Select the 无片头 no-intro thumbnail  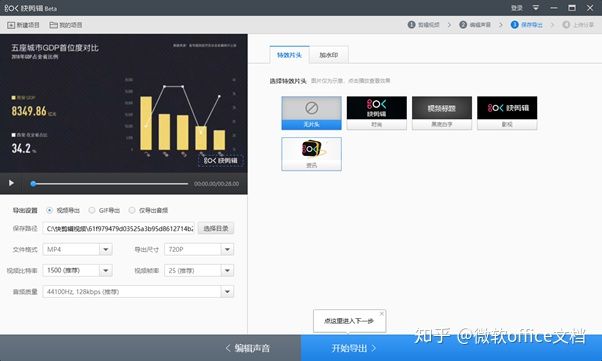tap(311, 113)
